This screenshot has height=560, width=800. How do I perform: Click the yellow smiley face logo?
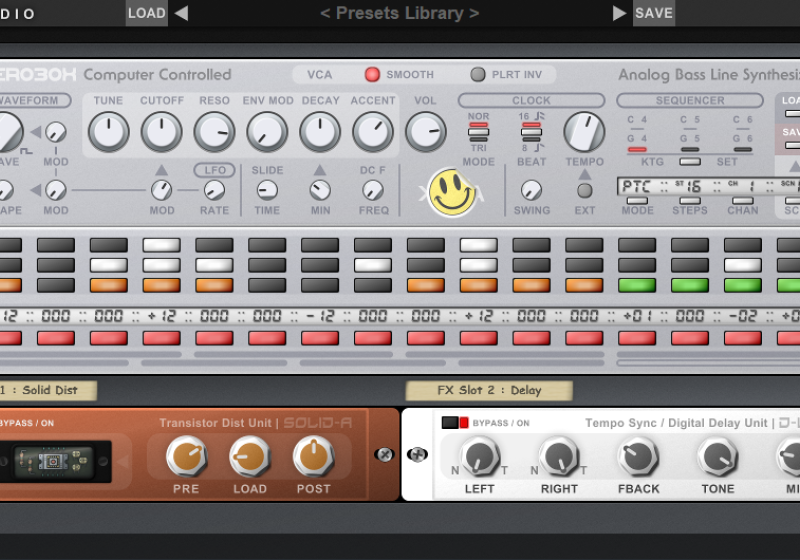[x=452, y=192]
